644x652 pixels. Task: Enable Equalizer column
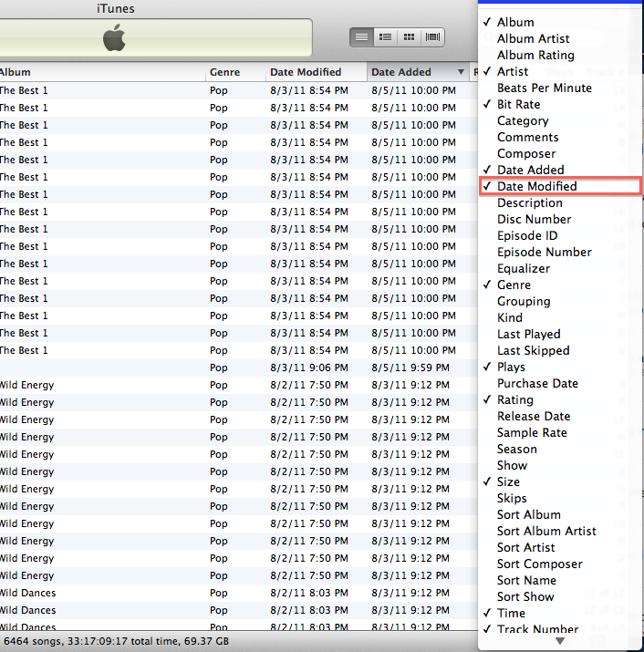click(x=559, y=269)
